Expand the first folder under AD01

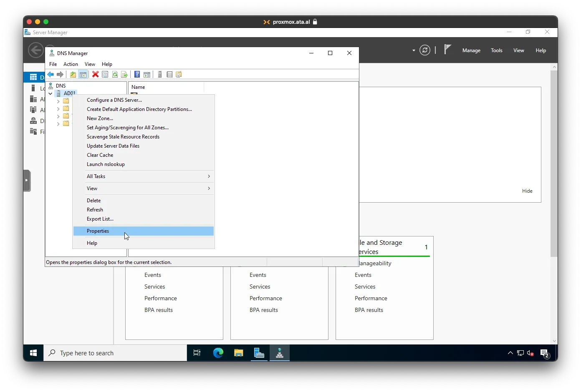[58, 101]
